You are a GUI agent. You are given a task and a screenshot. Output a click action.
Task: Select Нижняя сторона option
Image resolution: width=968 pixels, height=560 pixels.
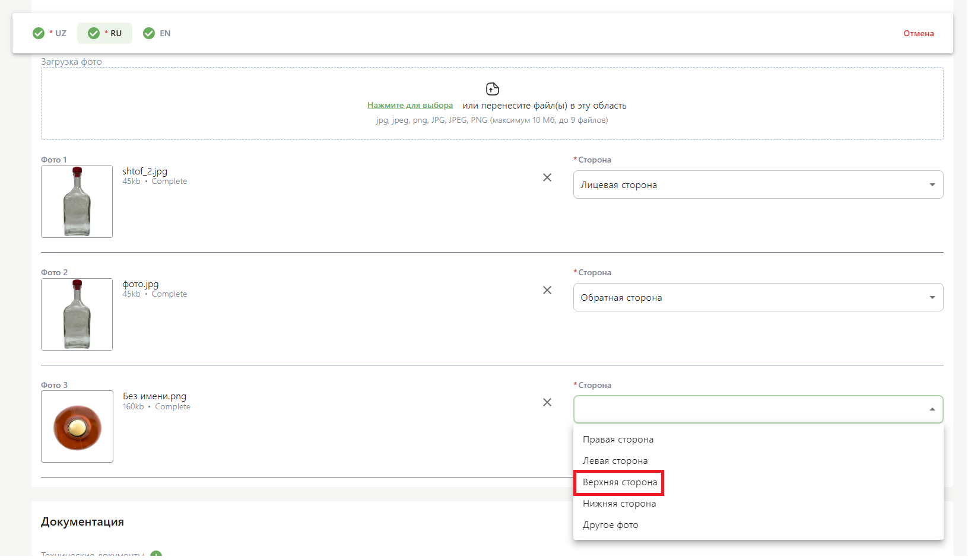pyautogui.click(x=619, y=504)
